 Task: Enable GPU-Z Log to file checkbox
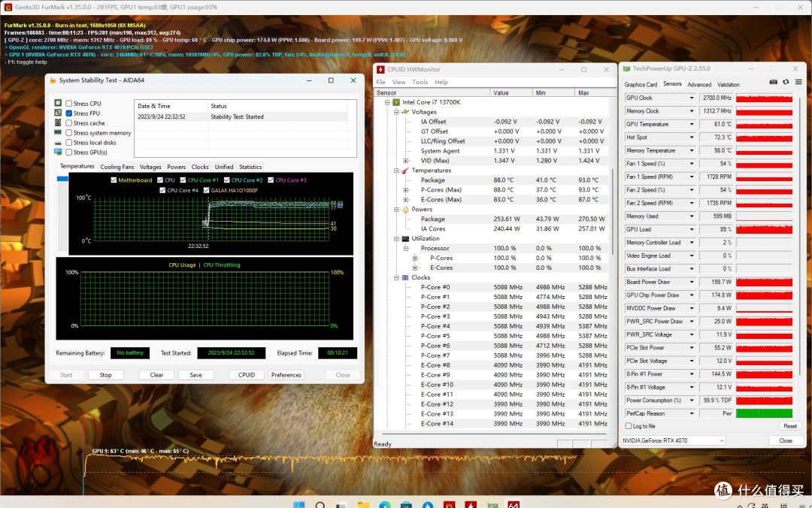pyautogui.click(x=629, y=426)
